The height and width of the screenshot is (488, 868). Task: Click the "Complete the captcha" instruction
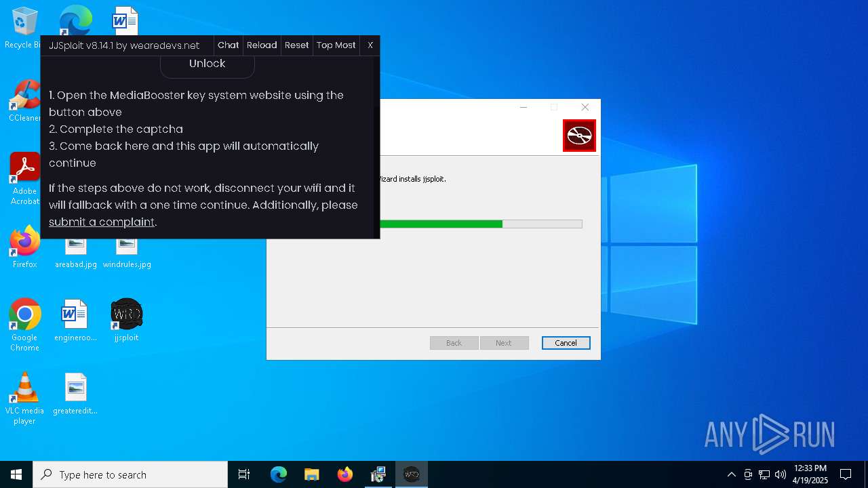[x=116, y=129]
